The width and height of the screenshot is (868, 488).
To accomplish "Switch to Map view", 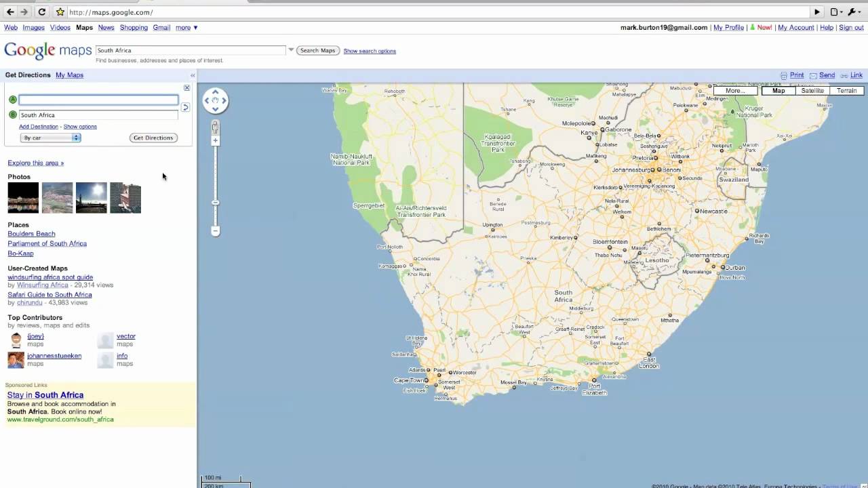I will pos(778,91).
